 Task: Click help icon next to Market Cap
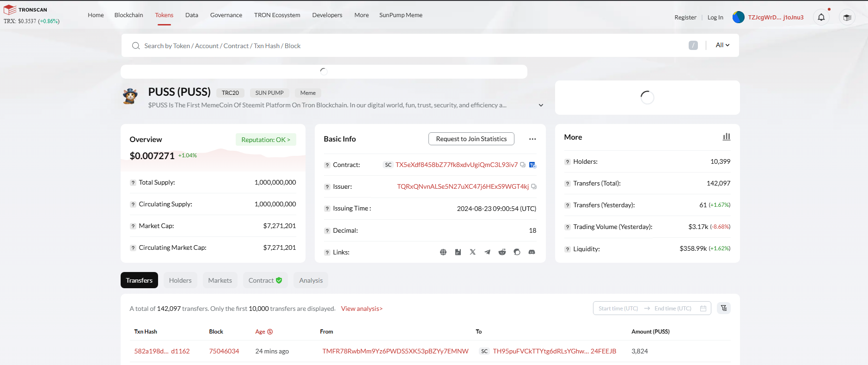[x=133, y=226]
